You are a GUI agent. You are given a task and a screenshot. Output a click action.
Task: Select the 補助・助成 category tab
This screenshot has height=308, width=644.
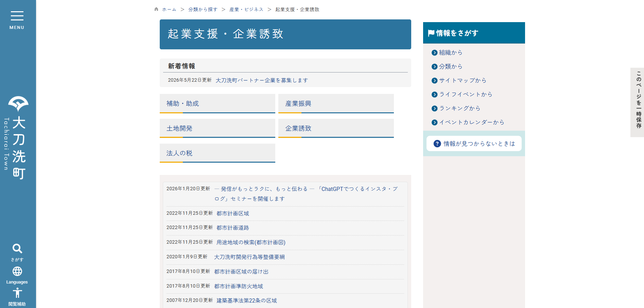(217, 103)
